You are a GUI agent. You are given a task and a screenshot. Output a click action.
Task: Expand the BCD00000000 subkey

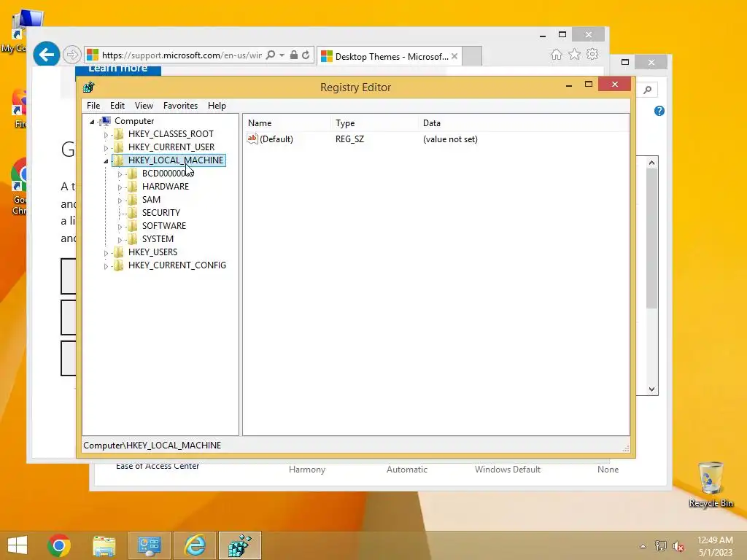click(120, 175)
